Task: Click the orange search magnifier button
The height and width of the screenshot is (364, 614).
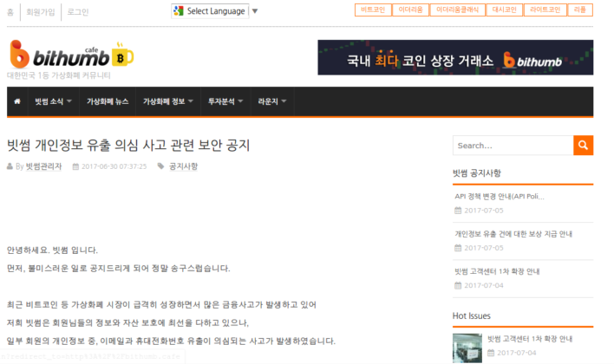Action: pyautogui.click(x=583, y=146)
